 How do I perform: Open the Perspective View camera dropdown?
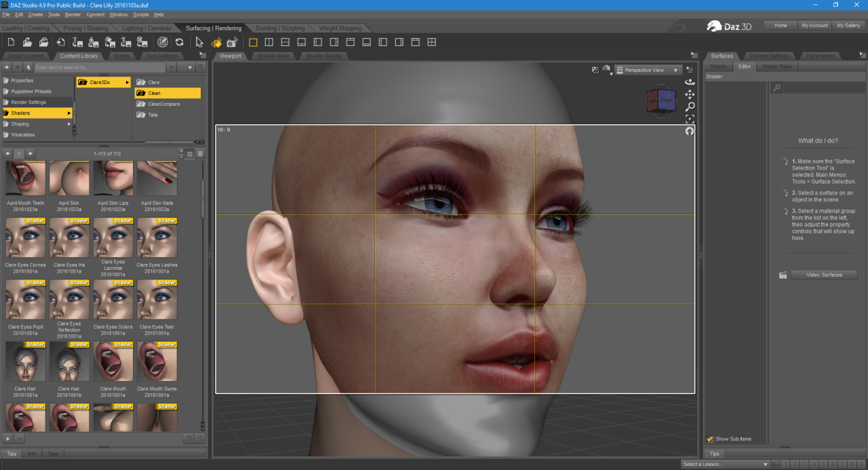(648, 70)
